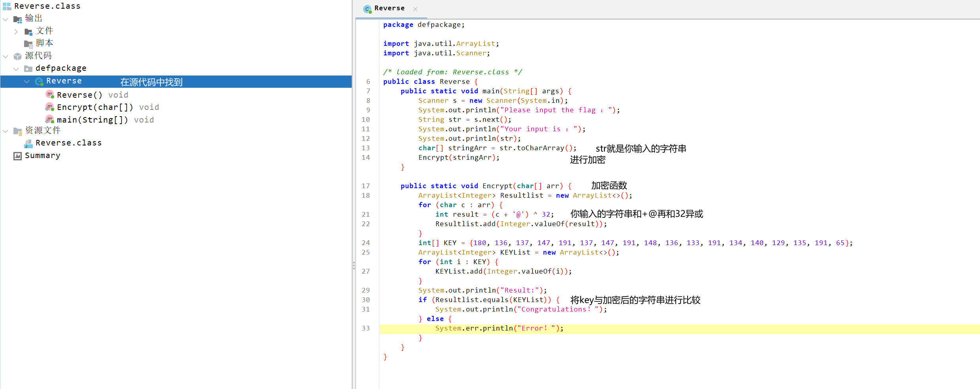Screen dimensions: 980x389
Task: Click the Summary chart icon
Action: coord(17,156)
